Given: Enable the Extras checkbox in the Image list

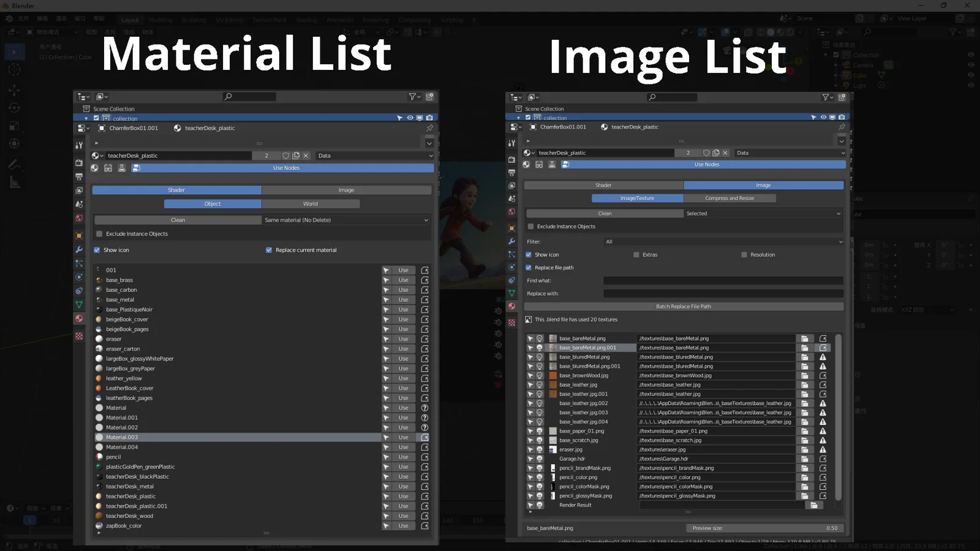Looking at the screenshot, I should click(x=636, y=254).
